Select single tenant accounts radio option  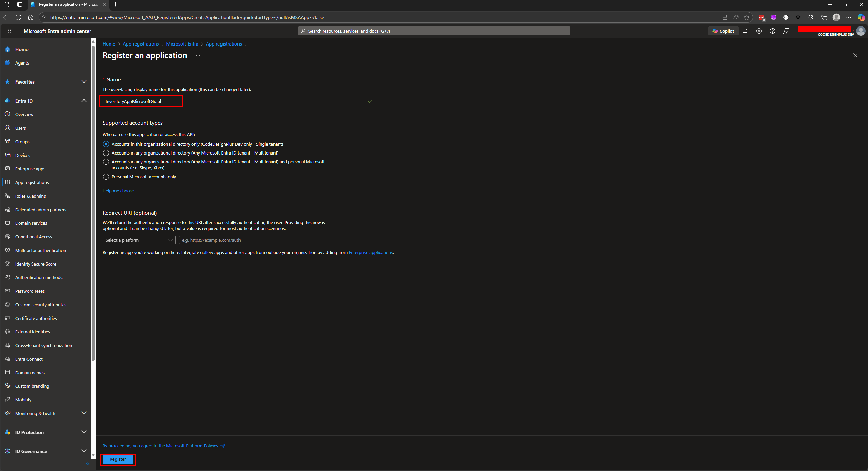click(x=106, y=144)
